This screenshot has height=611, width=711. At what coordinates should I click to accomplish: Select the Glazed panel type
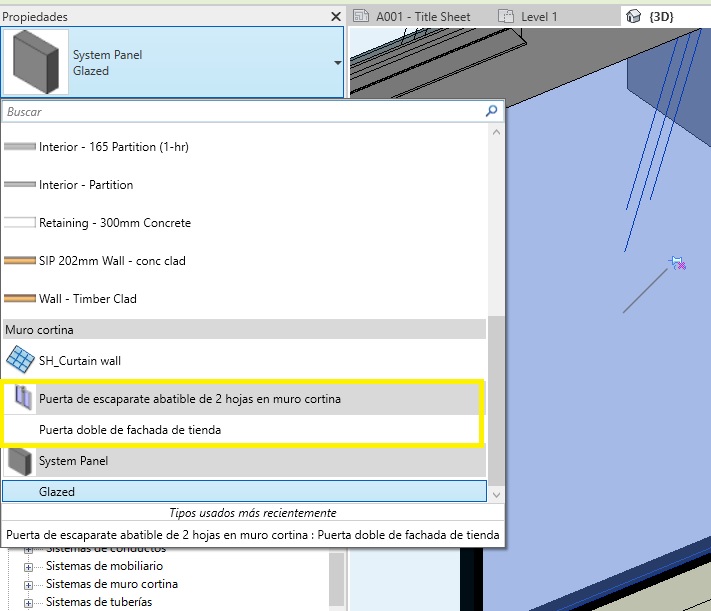(x=57, y=492)
